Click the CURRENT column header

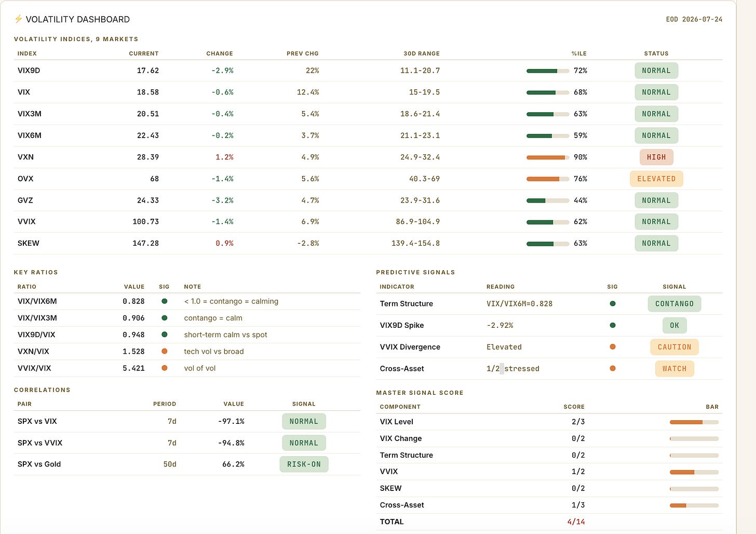(144, 54)
